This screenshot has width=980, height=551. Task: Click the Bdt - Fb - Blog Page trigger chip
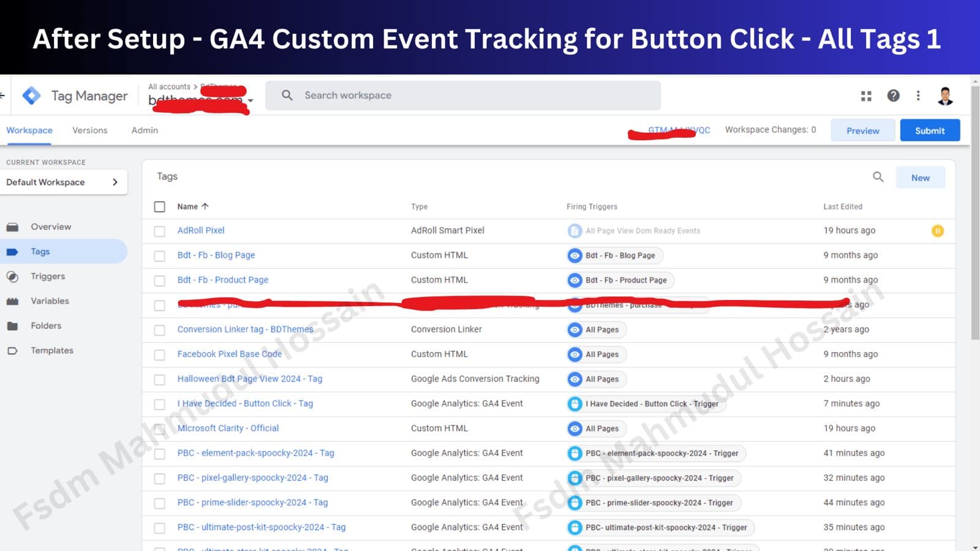pyautogui.click(x=615, y=255)
